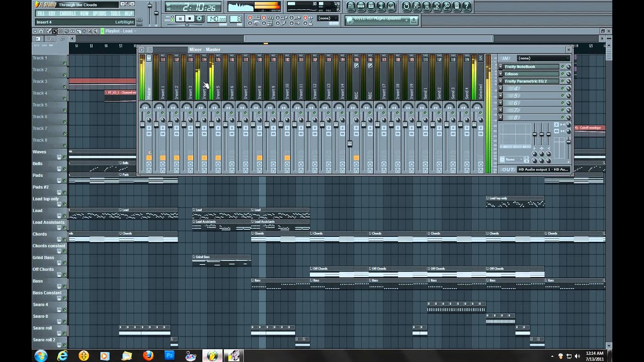Toggle mute on playlist Track 1
Viewport: 644px width, 362px height.
tap(64, 63)
